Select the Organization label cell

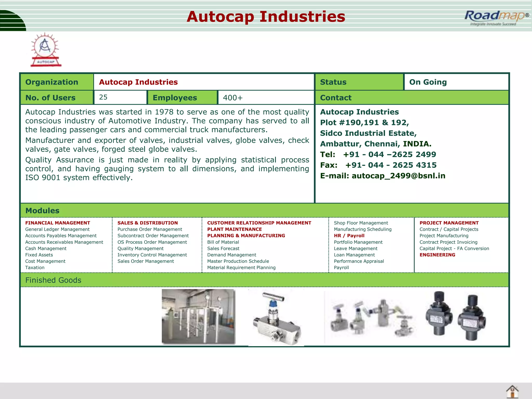click(x=57, y=82)
